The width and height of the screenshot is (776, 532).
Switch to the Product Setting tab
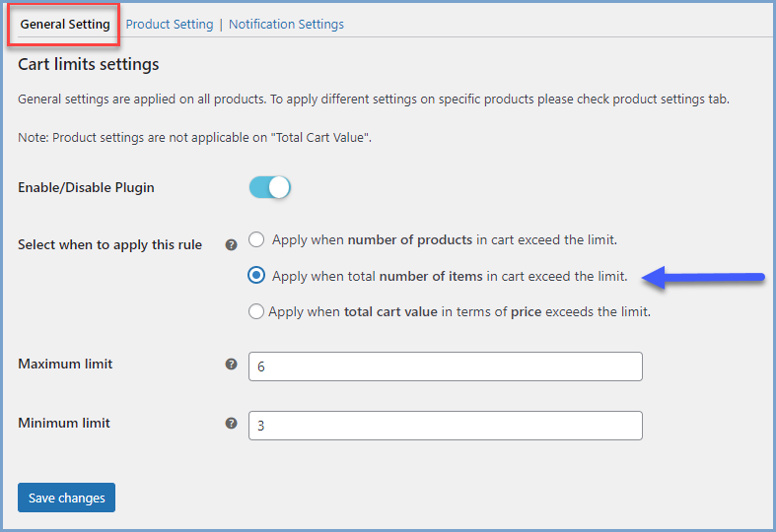pyautogui.click(x=170, y=25)
